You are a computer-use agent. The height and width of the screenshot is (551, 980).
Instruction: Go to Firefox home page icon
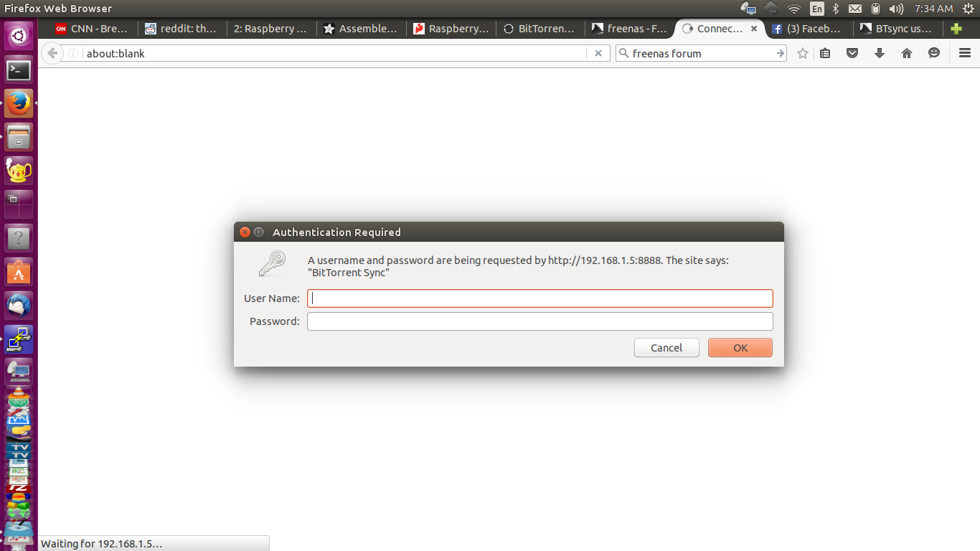[907, 53]
